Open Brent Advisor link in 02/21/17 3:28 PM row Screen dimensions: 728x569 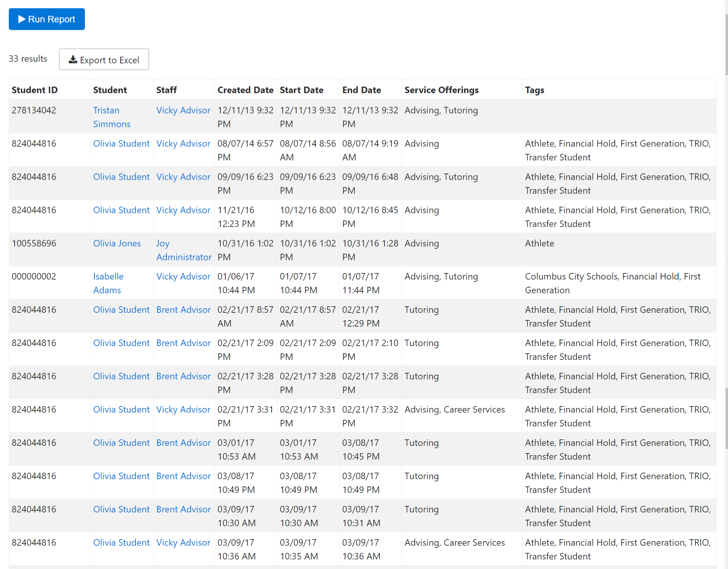(184, 376)
